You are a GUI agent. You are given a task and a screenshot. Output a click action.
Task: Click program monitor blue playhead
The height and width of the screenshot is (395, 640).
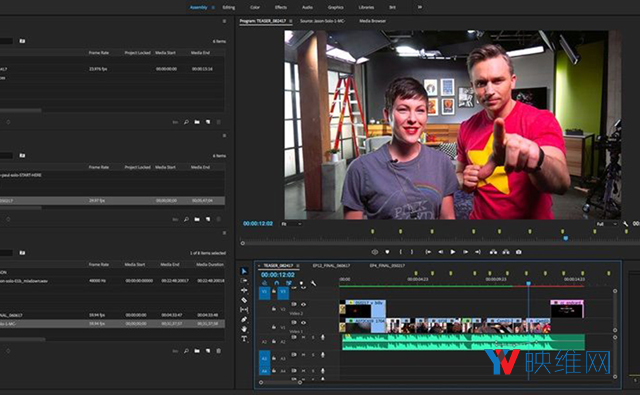click(566, 238)
